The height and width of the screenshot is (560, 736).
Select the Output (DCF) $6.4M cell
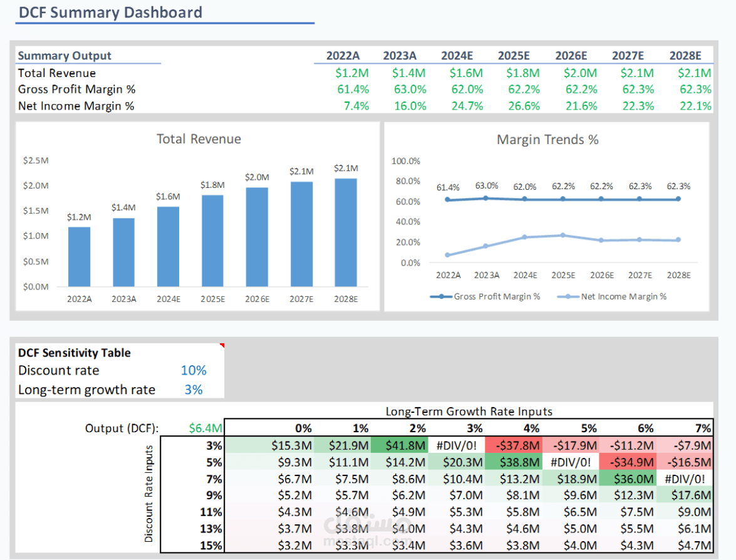(205, 428)
